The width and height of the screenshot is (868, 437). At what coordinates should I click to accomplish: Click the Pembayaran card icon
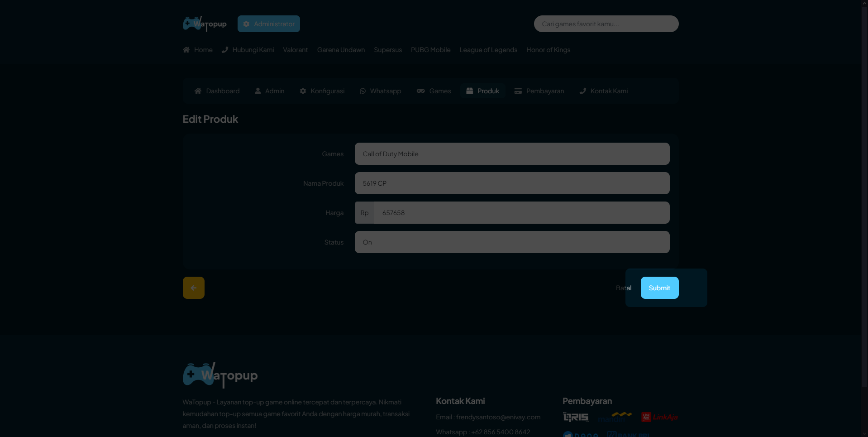(518, 91)
